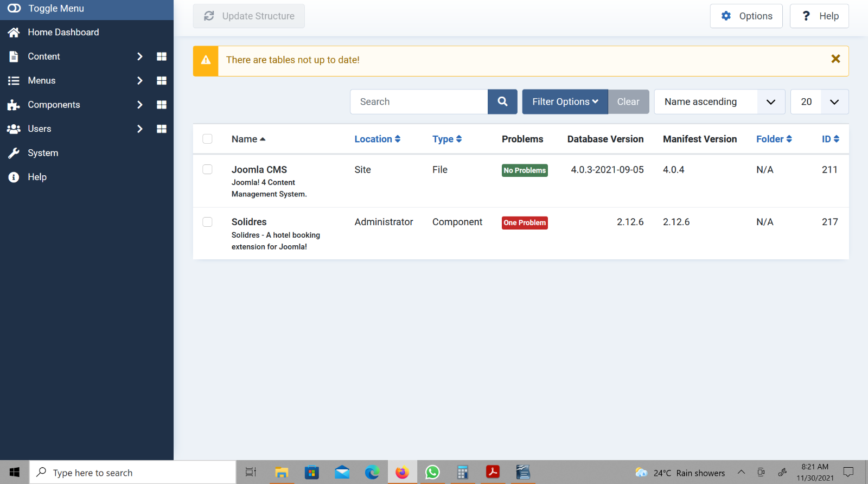Viewport: 868px width, 484px height.
Task: Expand the Filter Options dropdown
Action: [x=565, y=101]
